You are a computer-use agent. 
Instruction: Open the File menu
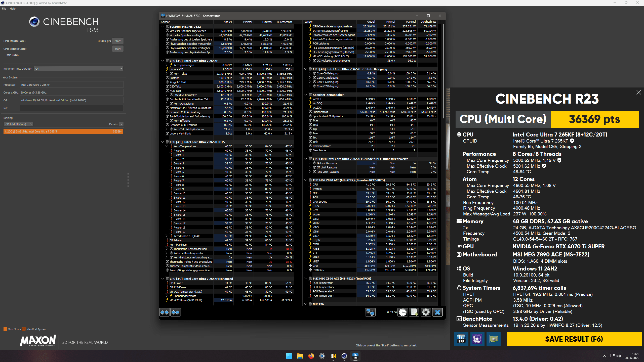click(4, 9)
